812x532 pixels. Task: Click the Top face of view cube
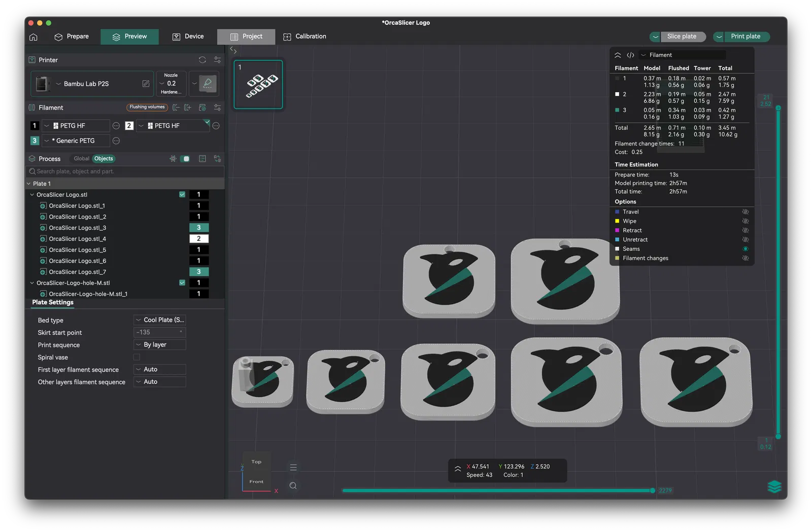pyautogui.click(x=256, y=462)
